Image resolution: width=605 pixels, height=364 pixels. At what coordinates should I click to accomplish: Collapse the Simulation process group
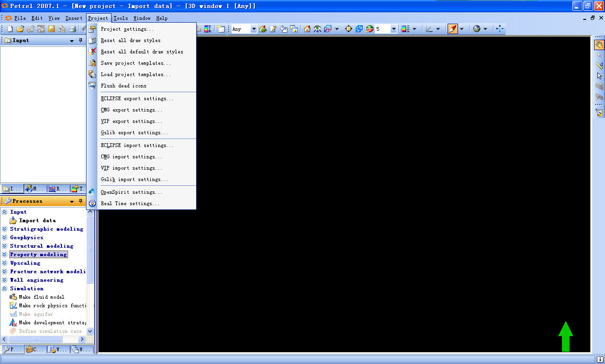pos(5,289)
